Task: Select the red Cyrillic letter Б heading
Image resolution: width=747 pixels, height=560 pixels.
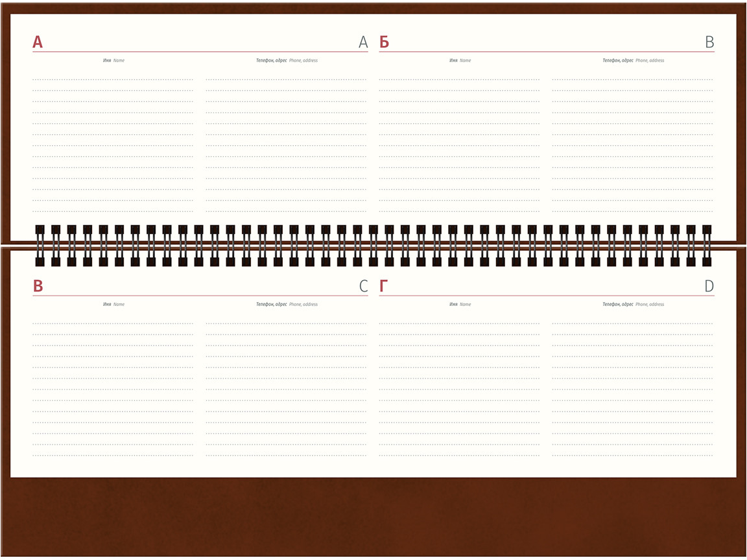Action: (x=385, y=43)
